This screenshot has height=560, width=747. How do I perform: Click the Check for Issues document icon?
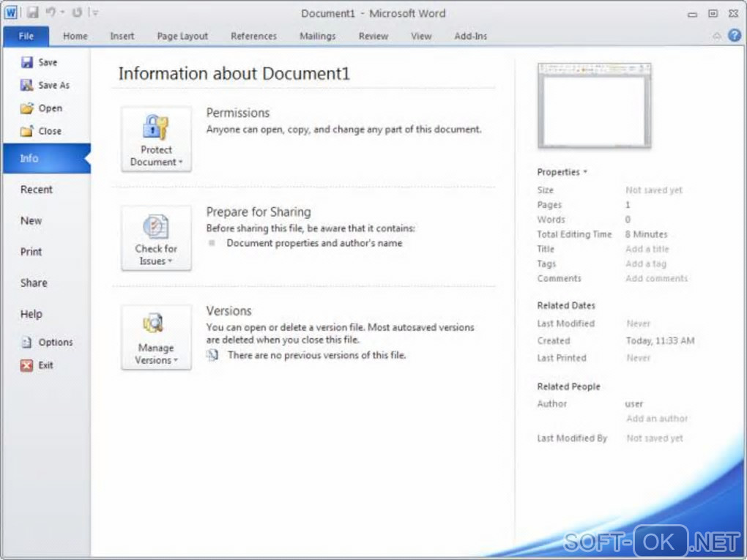point(155,226)
